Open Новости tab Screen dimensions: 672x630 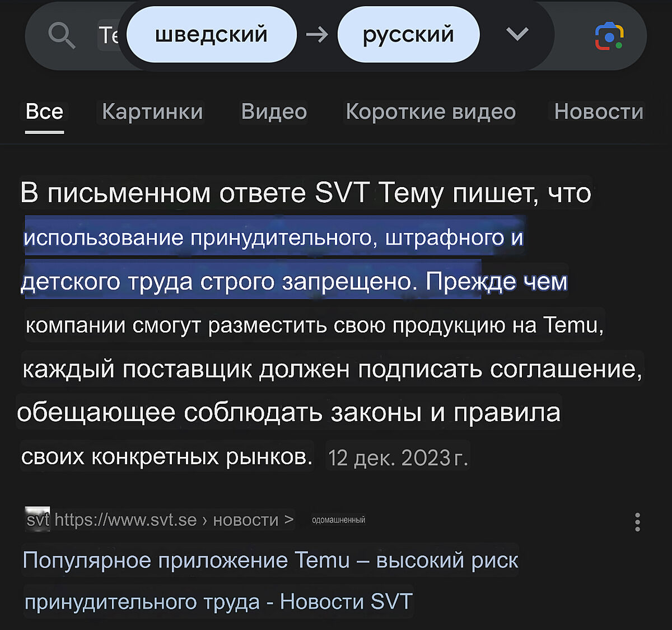coord(599,111)
